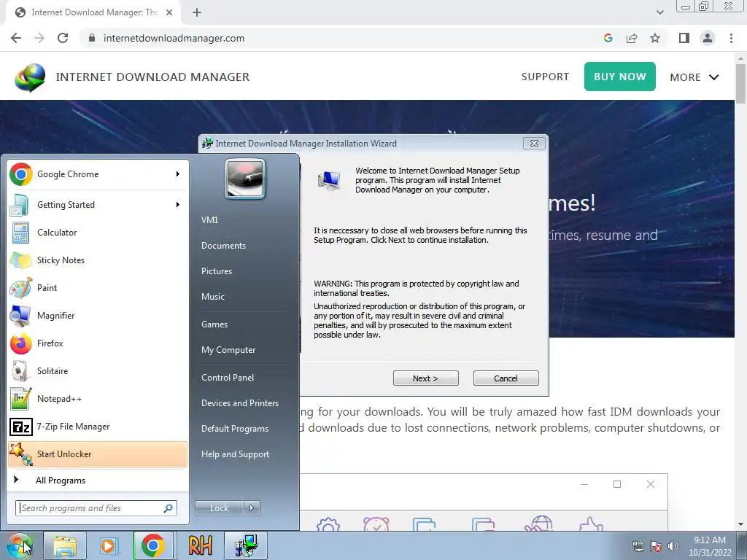Open Magnifier from the Start menu

[x=98, y=315]
